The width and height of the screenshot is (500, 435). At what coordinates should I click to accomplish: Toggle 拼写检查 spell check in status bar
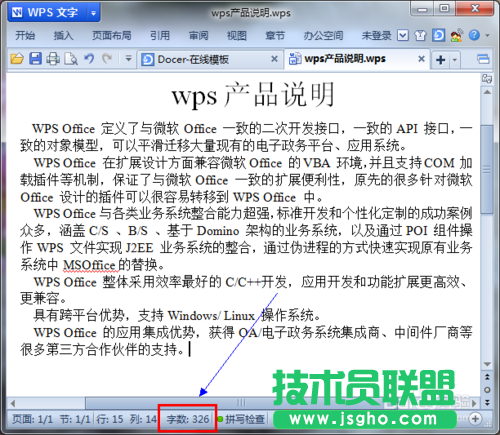point(241,419)
